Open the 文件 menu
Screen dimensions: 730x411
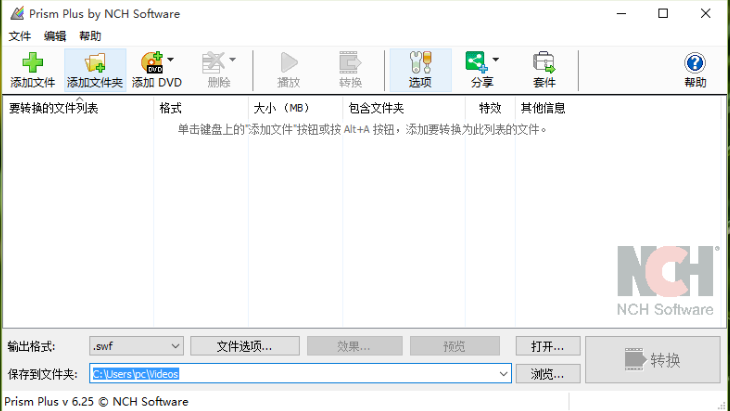20,36
